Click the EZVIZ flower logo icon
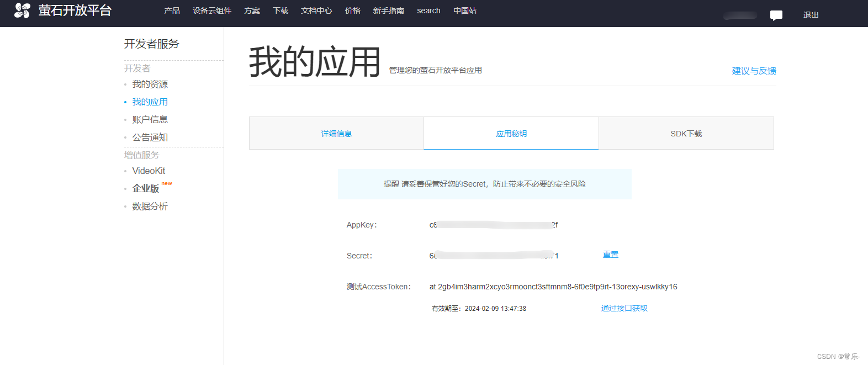This screenshot has width=868, height=365. pos(22,10)
